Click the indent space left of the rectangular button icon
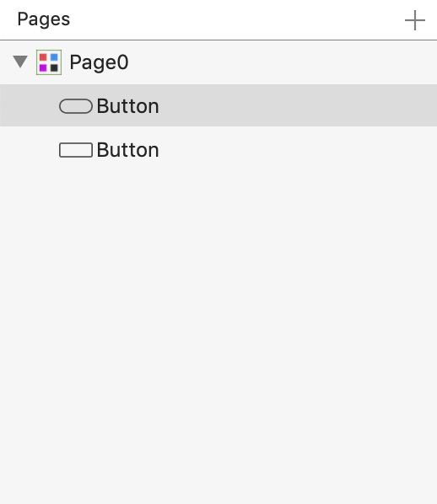Screen dimensions: 437x504 pos(30,150)
